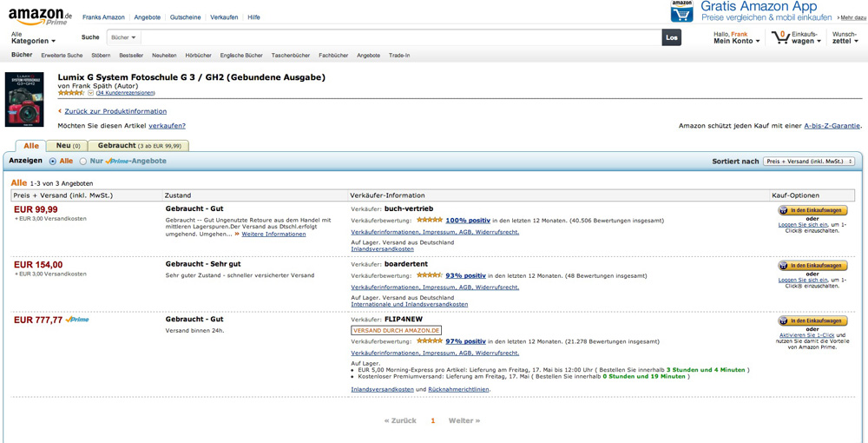868x443 pixels.
Task: Open Franks Amazon link
Action: 103,17
